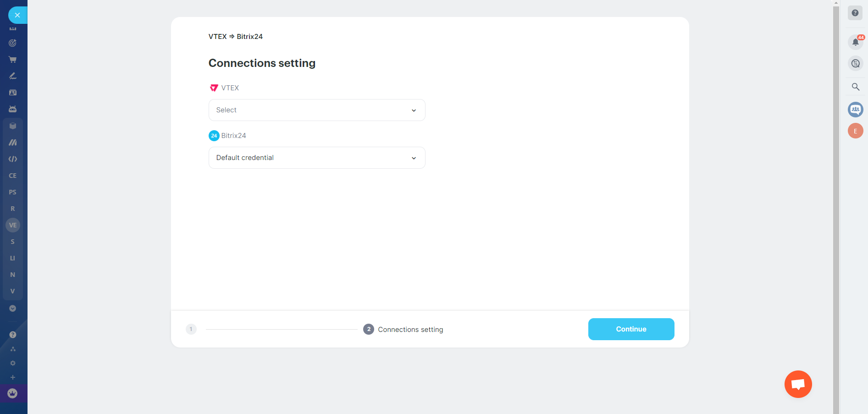Click the code brackets icon in sidebar
This screenshot has width=868, height=414.
[x=13, y=159]
